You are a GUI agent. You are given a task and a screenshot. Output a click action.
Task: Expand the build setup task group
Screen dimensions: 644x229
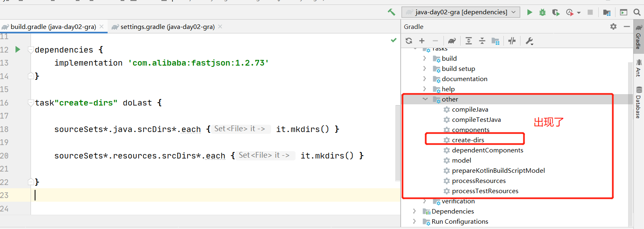pyautogui.click(x=425, y=68)
